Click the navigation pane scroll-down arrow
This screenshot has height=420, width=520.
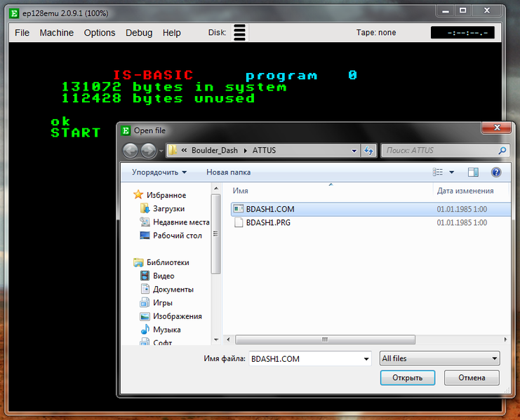tap(216, 340)
